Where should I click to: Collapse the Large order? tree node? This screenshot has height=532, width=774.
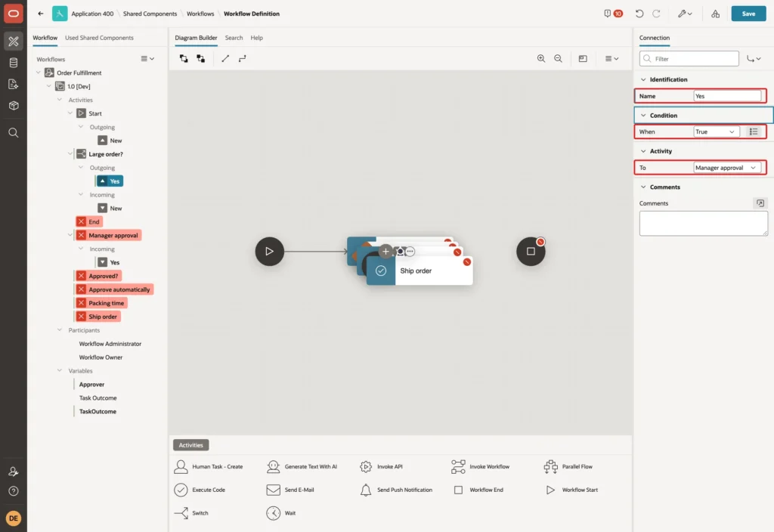(70, 154)
